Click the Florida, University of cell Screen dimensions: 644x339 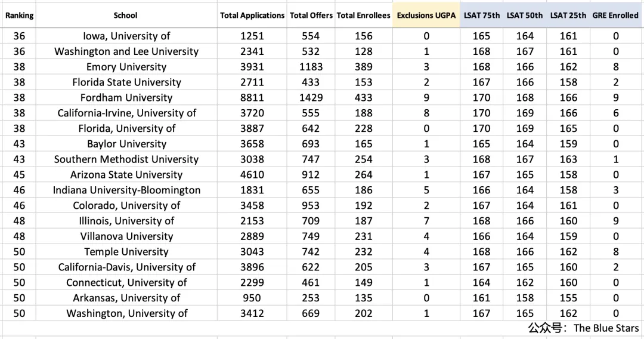coord(126,128)
